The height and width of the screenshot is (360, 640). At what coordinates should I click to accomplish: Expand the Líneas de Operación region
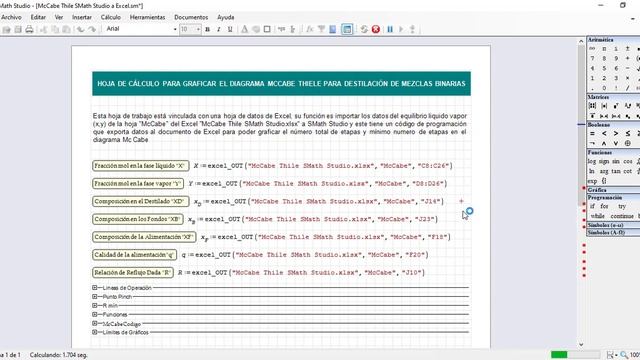[95, 288]
